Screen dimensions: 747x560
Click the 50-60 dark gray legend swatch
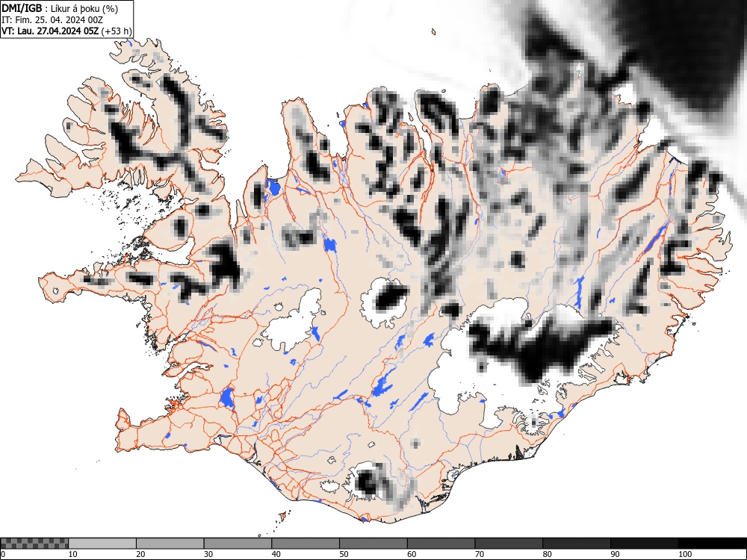tap(373, 544)
